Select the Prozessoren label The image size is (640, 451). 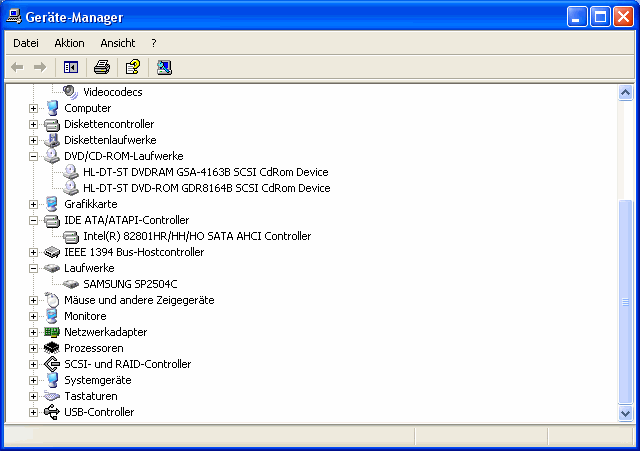(x=93, y=348)
